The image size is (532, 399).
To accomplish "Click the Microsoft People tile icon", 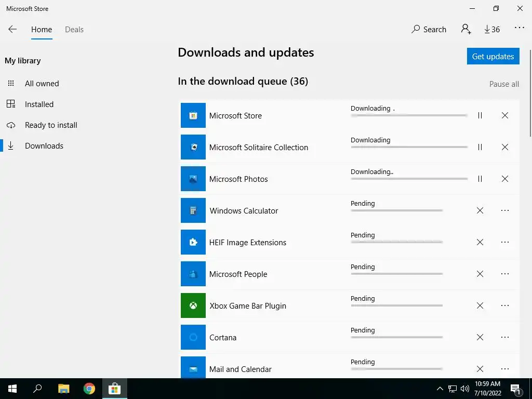I will click(x=193, y=274).
